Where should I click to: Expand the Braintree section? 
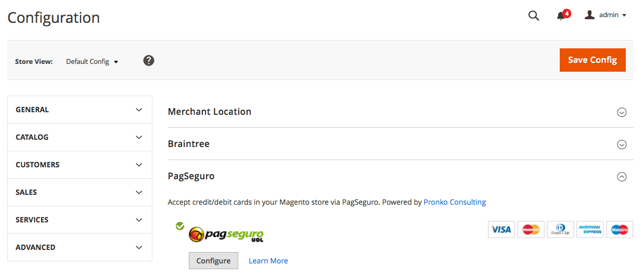coord(401,144)
